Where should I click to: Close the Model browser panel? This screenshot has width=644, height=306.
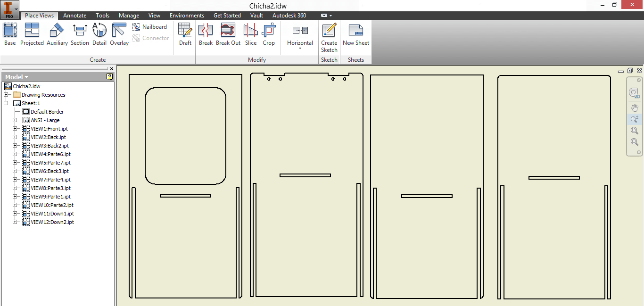(x=112, y=69)
